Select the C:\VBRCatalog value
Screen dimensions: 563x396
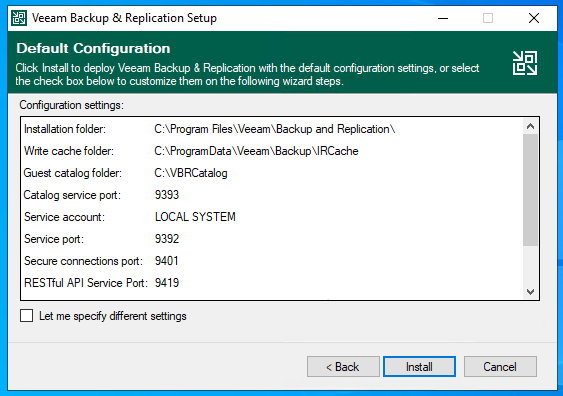coord(191,173)
